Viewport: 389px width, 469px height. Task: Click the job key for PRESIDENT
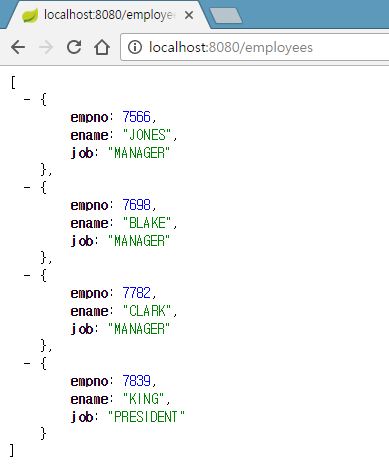point(82,417)
